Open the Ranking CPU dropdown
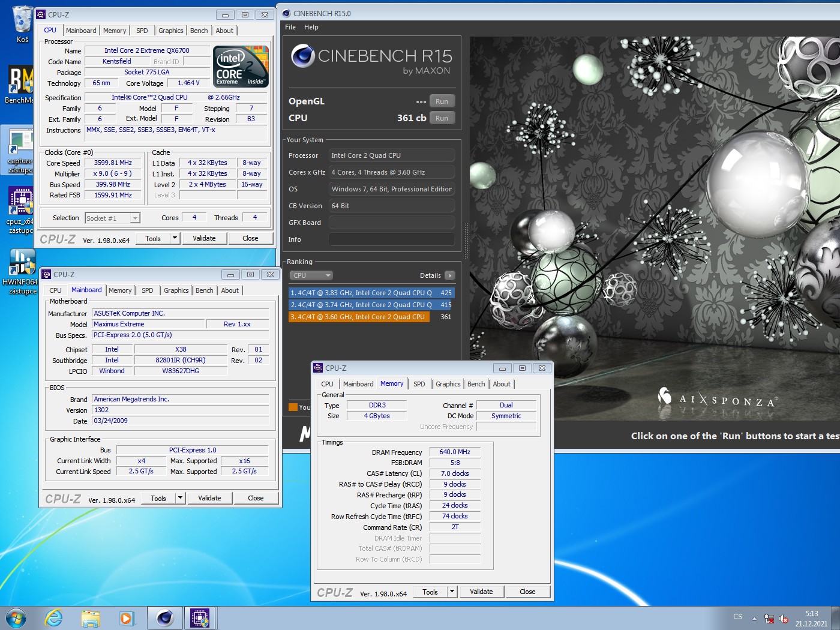 click(311, 275)
